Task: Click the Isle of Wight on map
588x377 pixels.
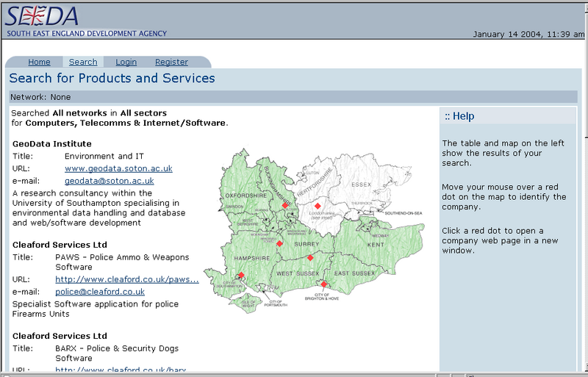Action: click(x=247, y=303)
